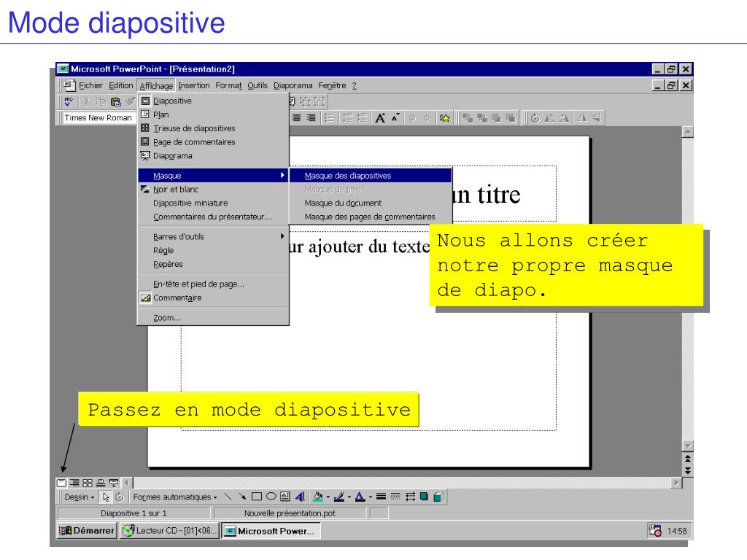Open the Fenêtre menu
This screenshot has height=560, width=747.
pos(332,86)
